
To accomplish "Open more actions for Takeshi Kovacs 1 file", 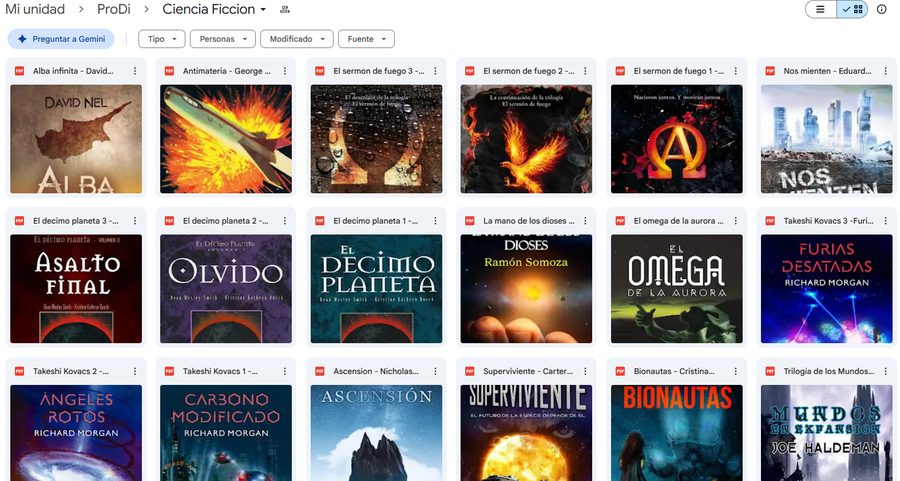I will 285,371.
